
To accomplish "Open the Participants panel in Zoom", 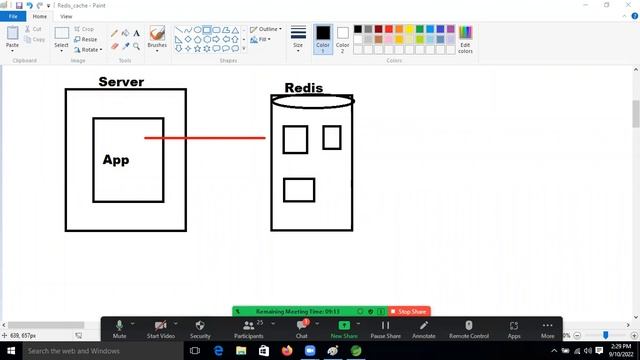I will [249, 329].
